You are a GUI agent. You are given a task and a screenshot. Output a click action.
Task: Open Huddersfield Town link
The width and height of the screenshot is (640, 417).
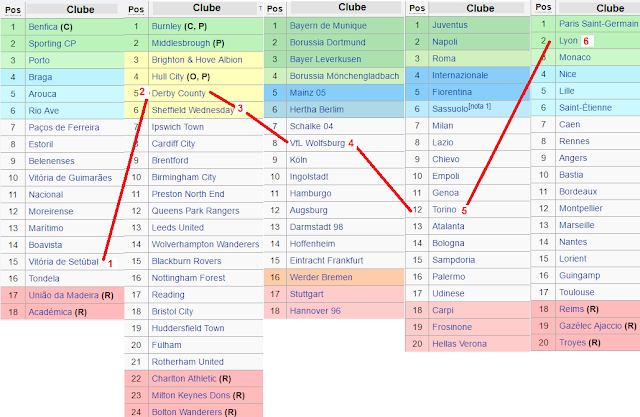[188, 328]
